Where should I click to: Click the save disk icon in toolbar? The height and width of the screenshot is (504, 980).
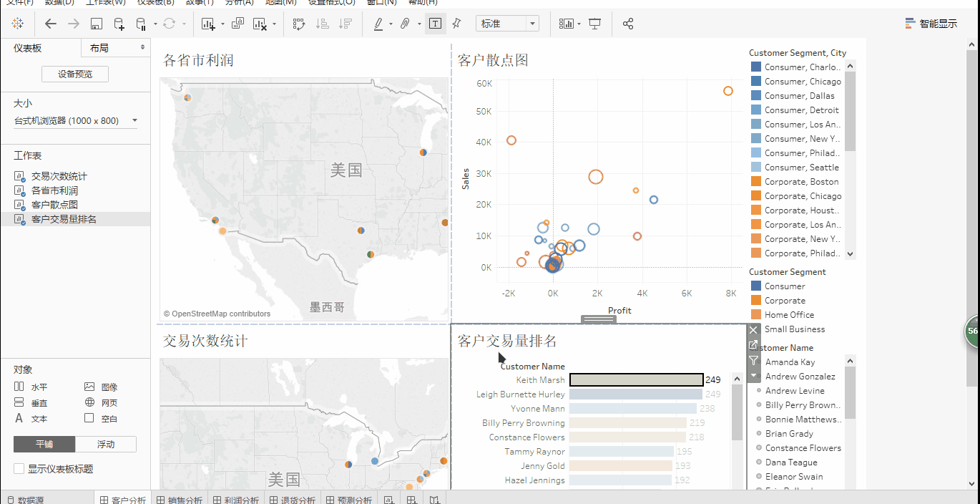[x=96, y=24]
